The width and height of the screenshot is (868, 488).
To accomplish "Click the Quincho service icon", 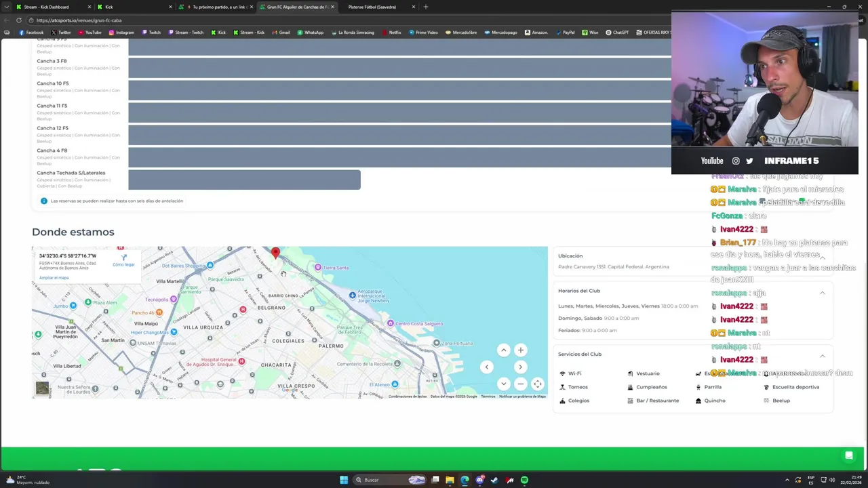I will 698,401.
